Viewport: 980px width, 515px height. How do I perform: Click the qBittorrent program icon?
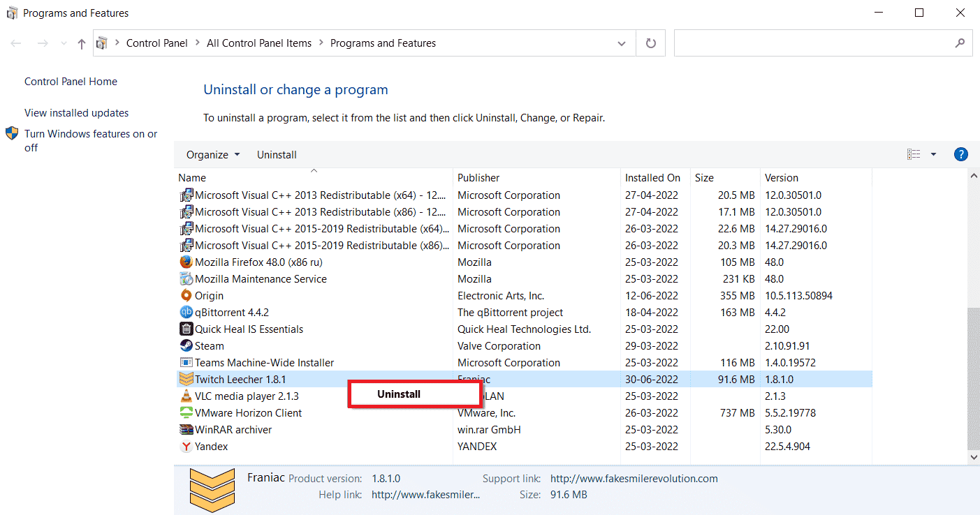(x=186, y=313)
